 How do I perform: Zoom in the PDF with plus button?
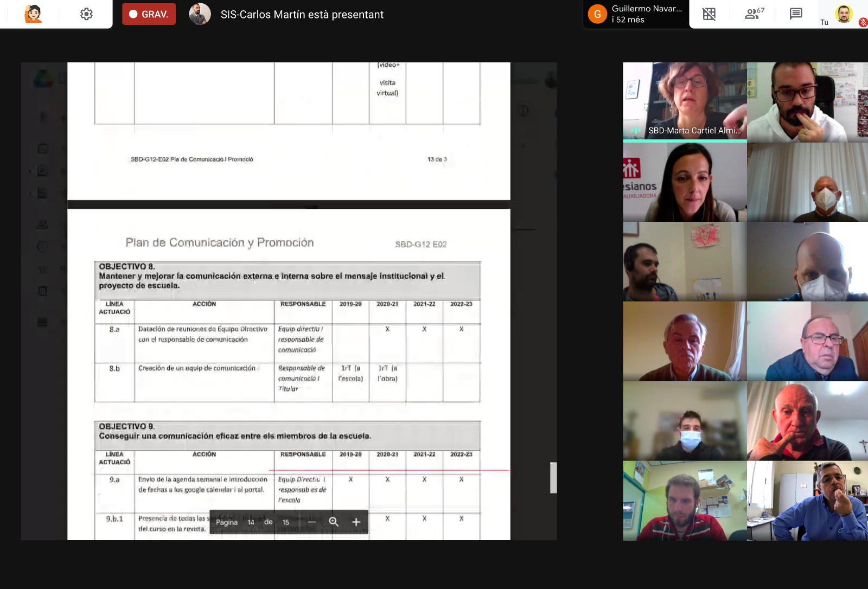point(356,522)
